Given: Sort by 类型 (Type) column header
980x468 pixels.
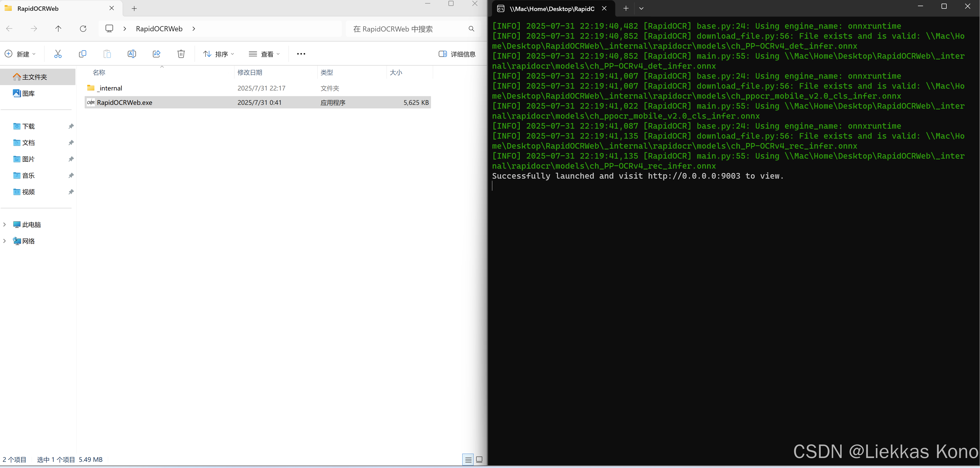Looking at the screenshot, I should (327, 72).
